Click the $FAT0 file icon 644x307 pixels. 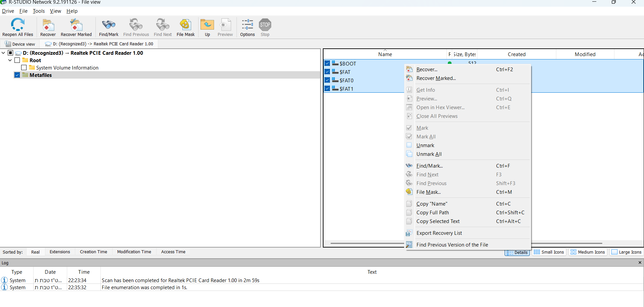coord(335,80)
